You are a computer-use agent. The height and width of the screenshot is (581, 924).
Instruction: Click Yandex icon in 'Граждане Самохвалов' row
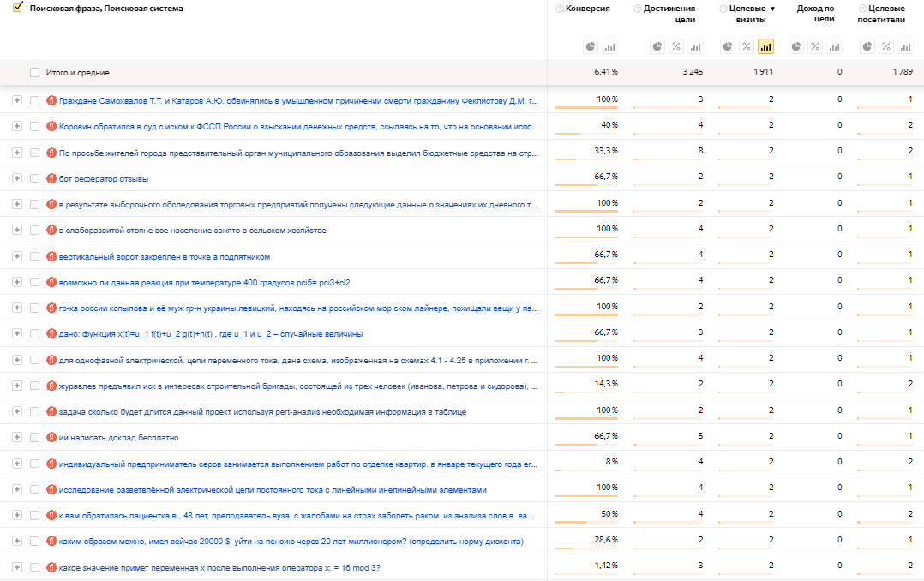(x=51, y=100)
